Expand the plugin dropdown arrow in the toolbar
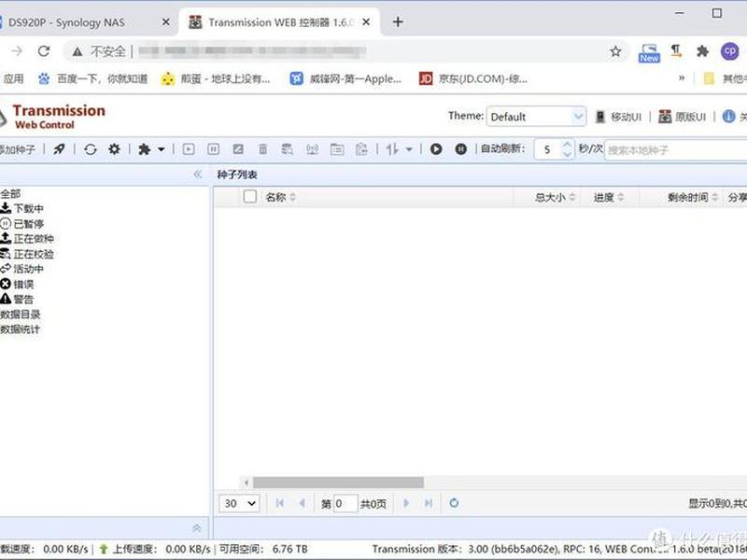747x560 pixels. click(162, 149)
